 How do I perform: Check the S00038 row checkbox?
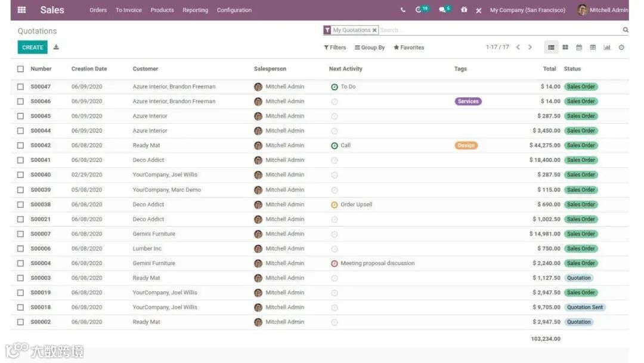click(20, 205)
